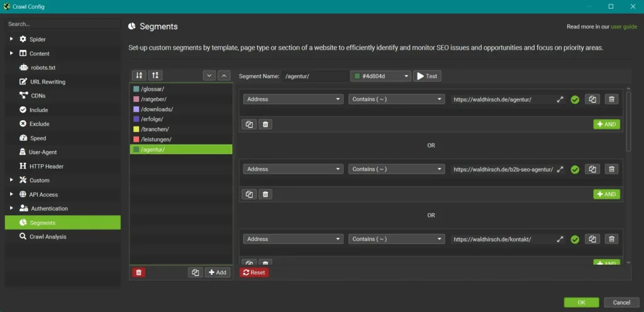Open the first rule's Address dropdown

click(x=293, y=99)
